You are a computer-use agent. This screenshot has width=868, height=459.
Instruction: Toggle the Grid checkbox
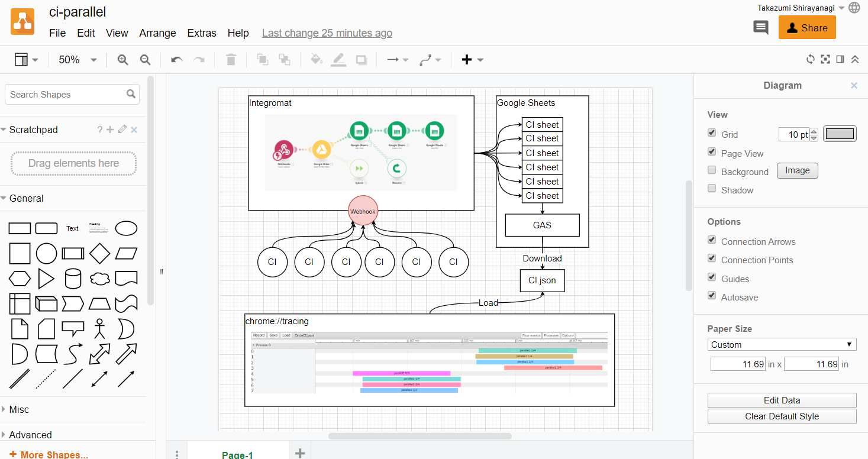(712, 134)
